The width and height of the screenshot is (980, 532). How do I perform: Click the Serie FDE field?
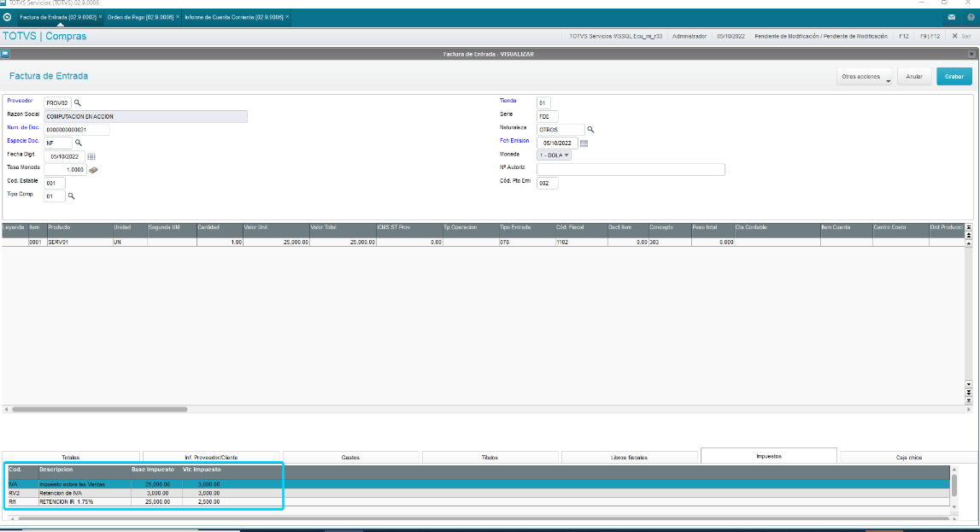[x=547, y=117]
